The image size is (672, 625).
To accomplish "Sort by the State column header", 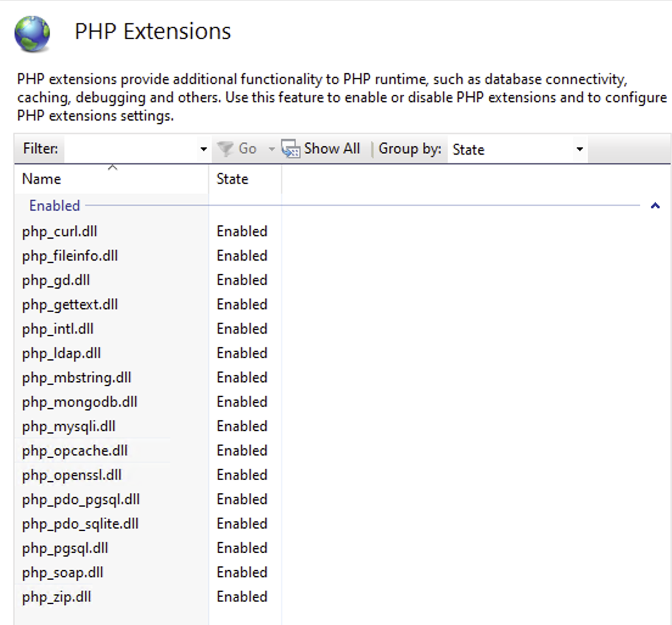I will tap(233, 178).
